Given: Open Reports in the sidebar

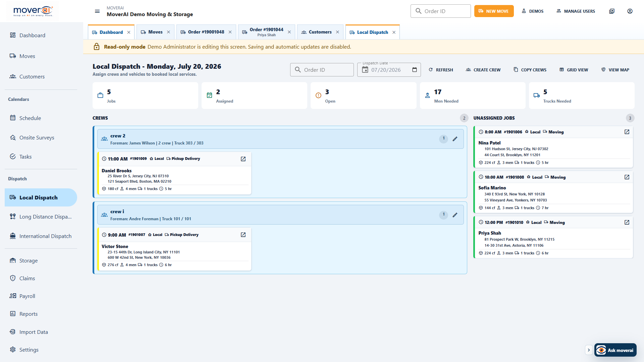Looking at the screenshot, I should [41, 314].
